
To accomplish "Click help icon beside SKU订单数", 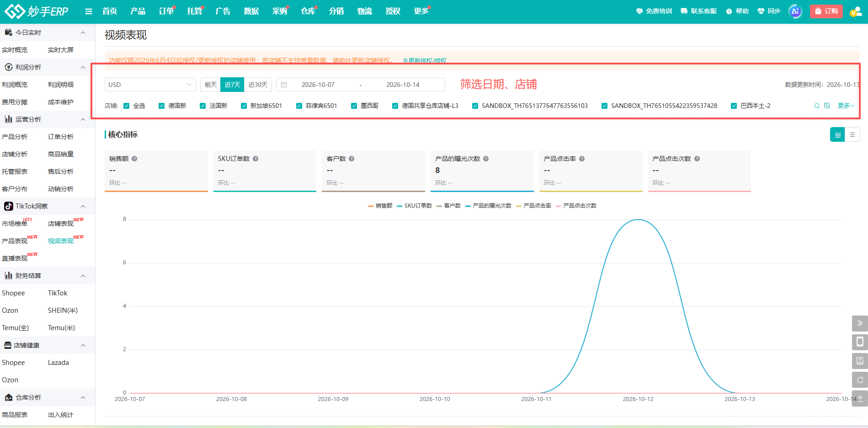I will [256, 159].
